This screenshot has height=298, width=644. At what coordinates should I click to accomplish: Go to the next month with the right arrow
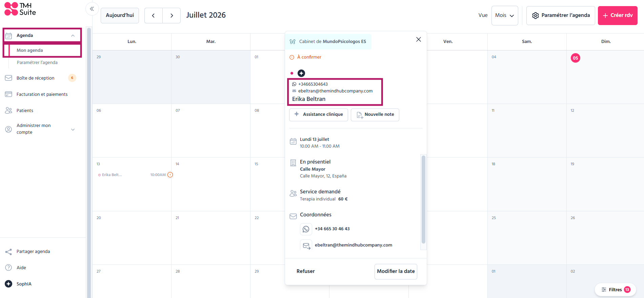coord(172,16)
